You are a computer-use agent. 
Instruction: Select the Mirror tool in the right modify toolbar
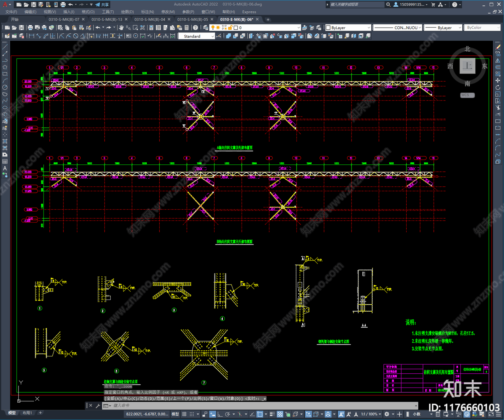pos(498,60)
